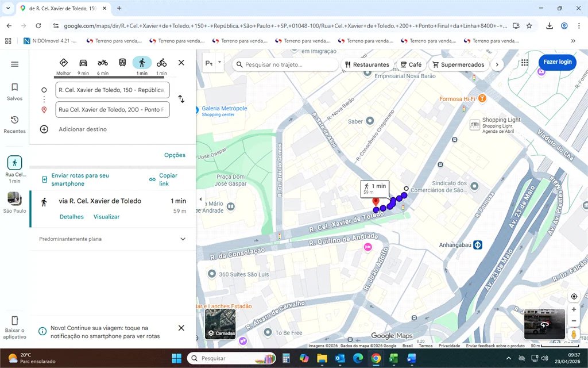Open Camadas layers thumbnail
The image size is (588, 368).
[220, 324]
